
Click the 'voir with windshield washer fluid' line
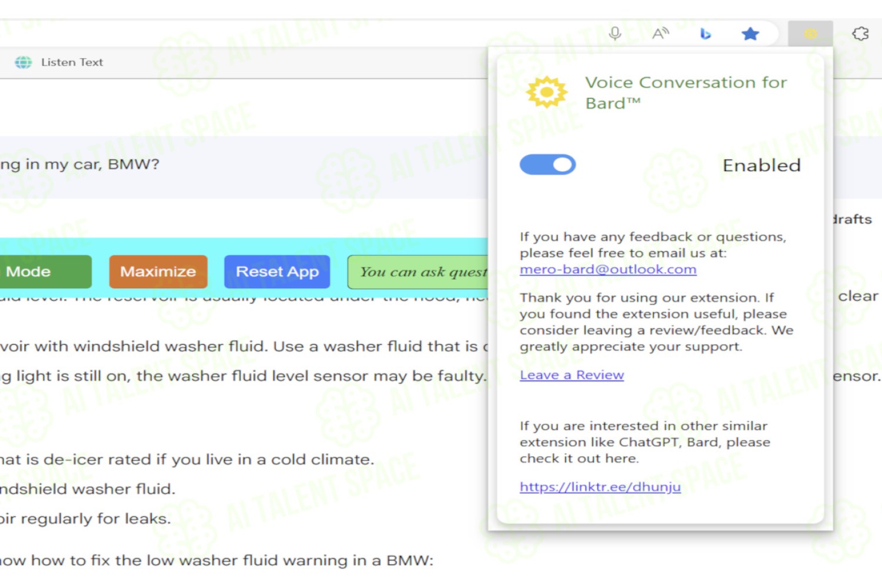pyautogui.click(x=244, y=346)
